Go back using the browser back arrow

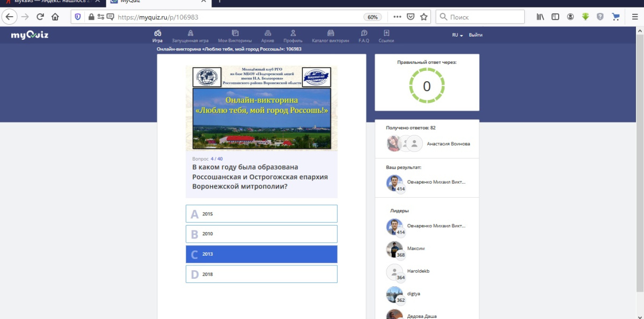pos(9,17)
